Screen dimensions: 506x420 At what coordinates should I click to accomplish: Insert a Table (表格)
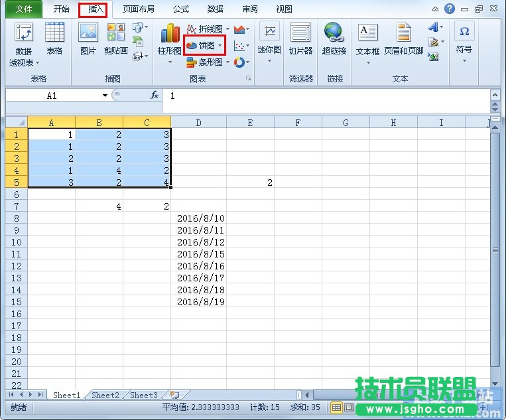(54, 38)
